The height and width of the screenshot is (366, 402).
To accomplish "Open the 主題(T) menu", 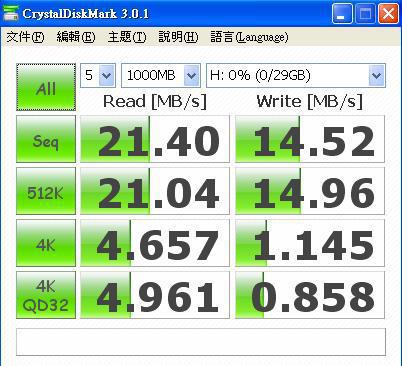I will [x=127, y=37].
